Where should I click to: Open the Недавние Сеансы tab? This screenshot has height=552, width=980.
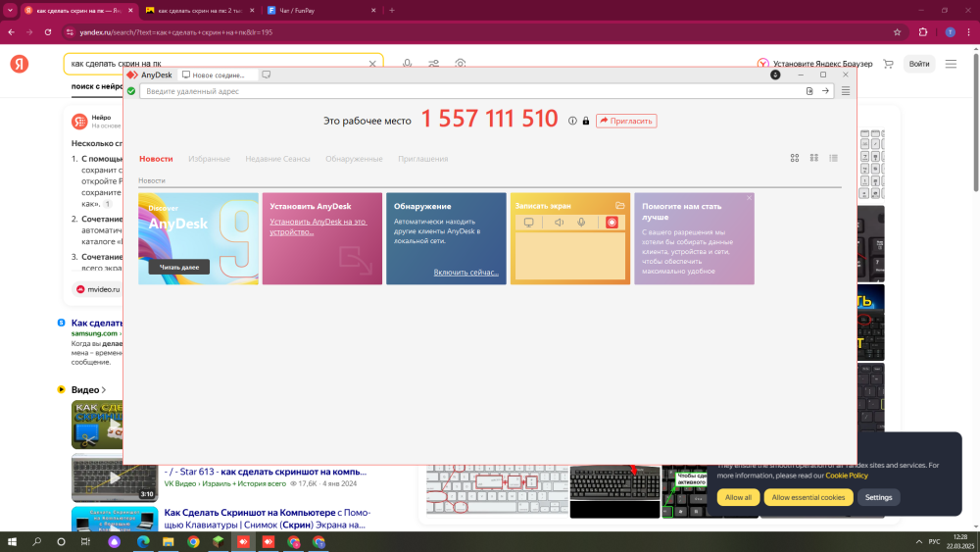point(277,159)
